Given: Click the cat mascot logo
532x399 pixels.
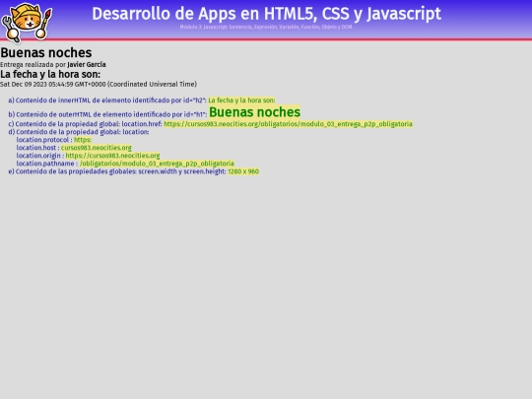Looking at the screenshot, I should point(27,22).
